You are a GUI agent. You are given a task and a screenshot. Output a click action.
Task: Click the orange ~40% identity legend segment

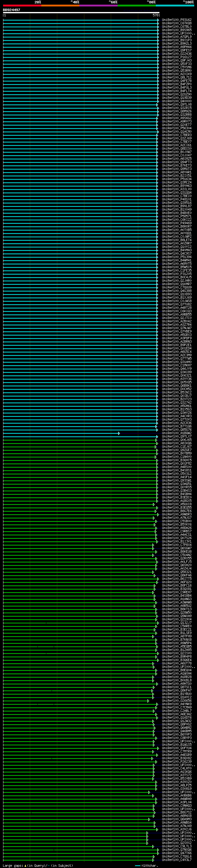point(60,6)
